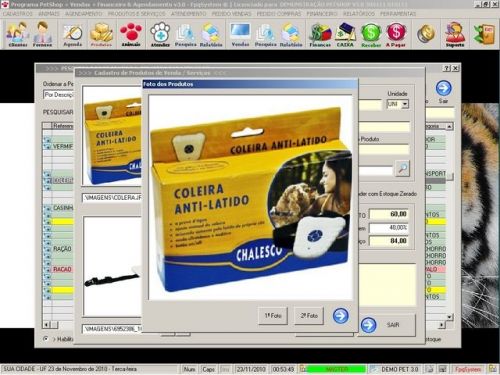Click the 84,00 price field

[389, 241]
